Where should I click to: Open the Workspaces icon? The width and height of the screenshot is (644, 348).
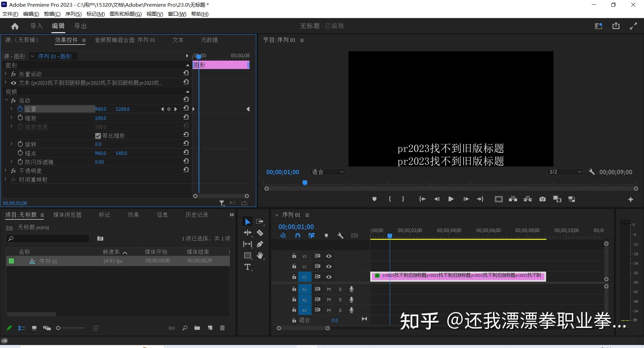tap(599, 26)
